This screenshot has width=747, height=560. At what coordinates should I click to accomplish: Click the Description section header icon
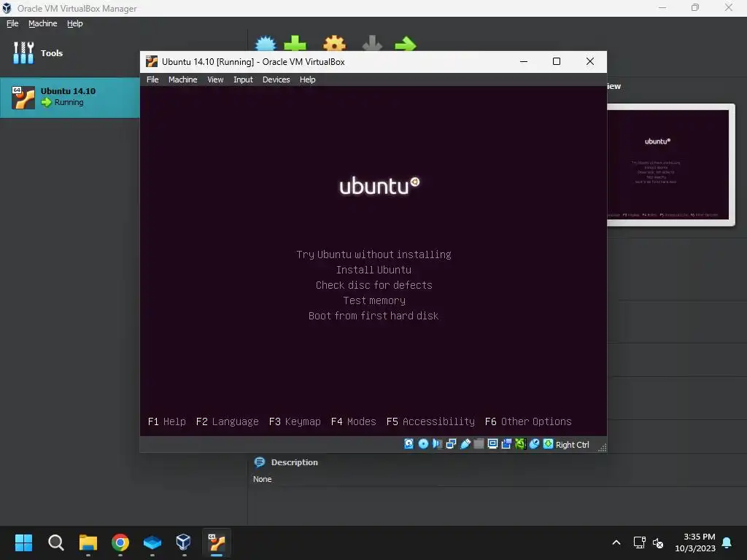pos(260,462)
